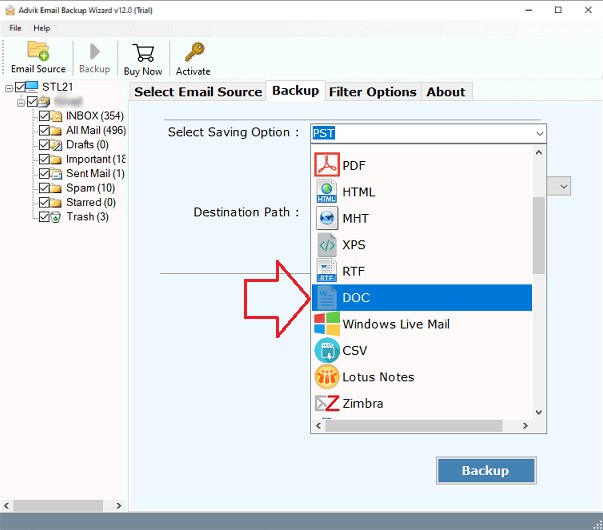Open the Select Saving Option dropdown arrow
603x530 pixels.
pos(539,133)
